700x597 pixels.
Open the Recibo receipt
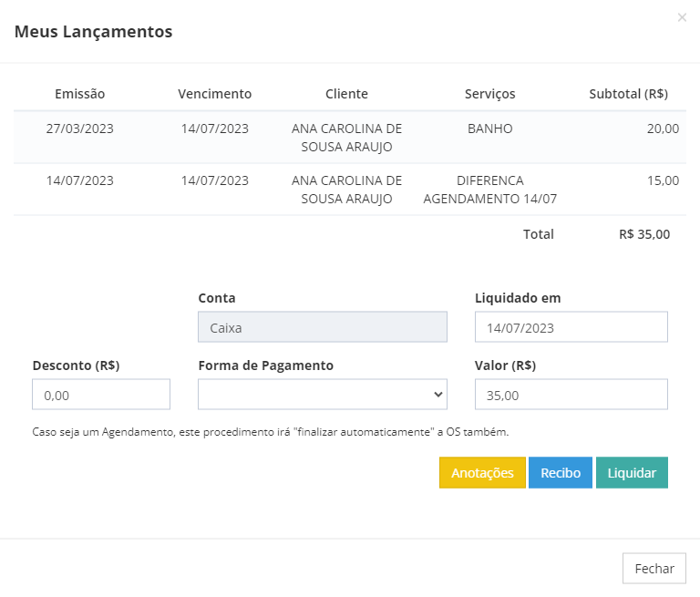[x=561, y=472]
